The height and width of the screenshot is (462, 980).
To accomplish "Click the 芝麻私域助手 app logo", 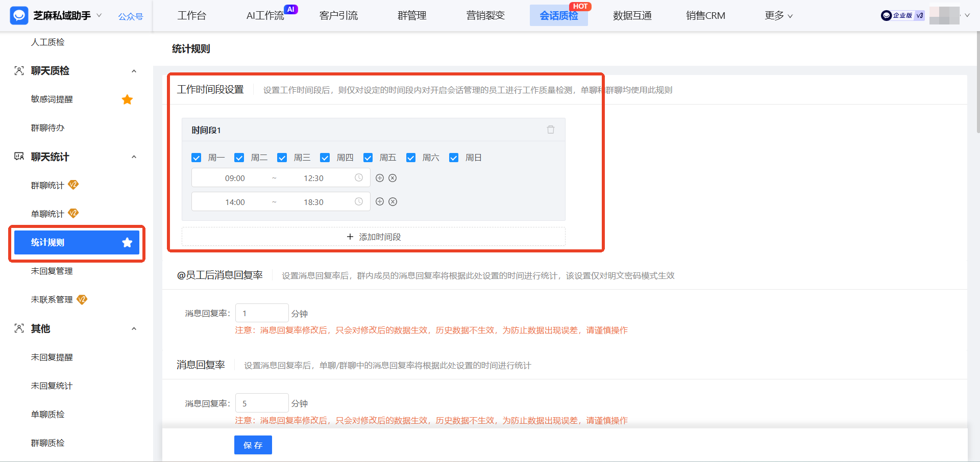I will coord(19,15).
